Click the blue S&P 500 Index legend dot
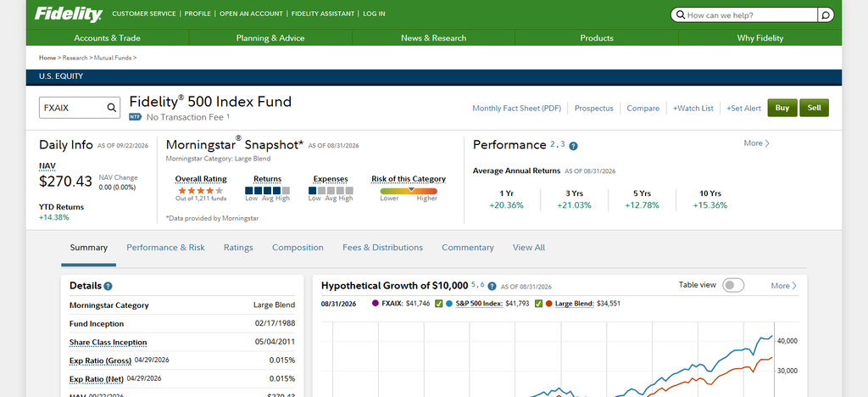868x397 pixels. click(x=449, y=304)
